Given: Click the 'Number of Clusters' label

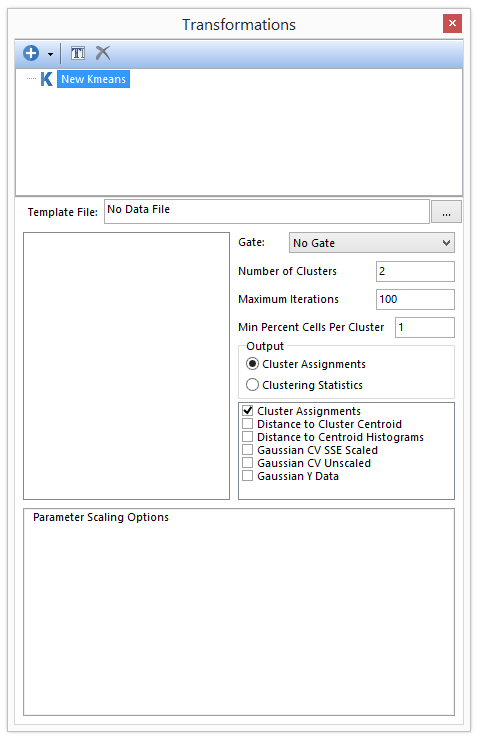Looking at the screenshot, I should (x=288, y=271).
